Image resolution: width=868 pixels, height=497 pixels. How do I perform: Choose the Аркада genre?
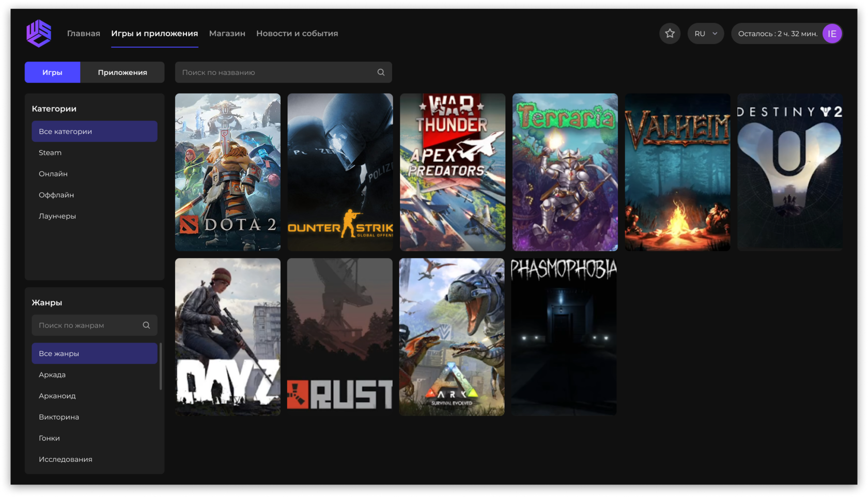95,375
